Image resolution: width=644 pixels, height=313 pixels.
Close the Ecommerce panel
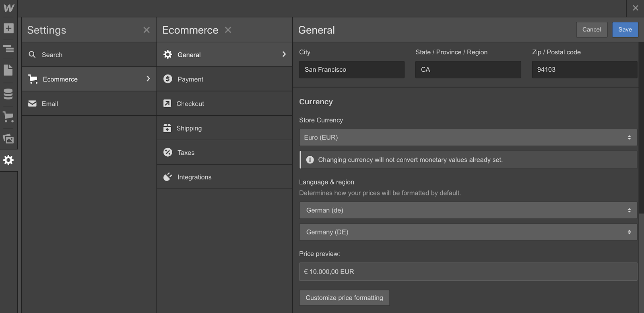click(x=228, y=30)
